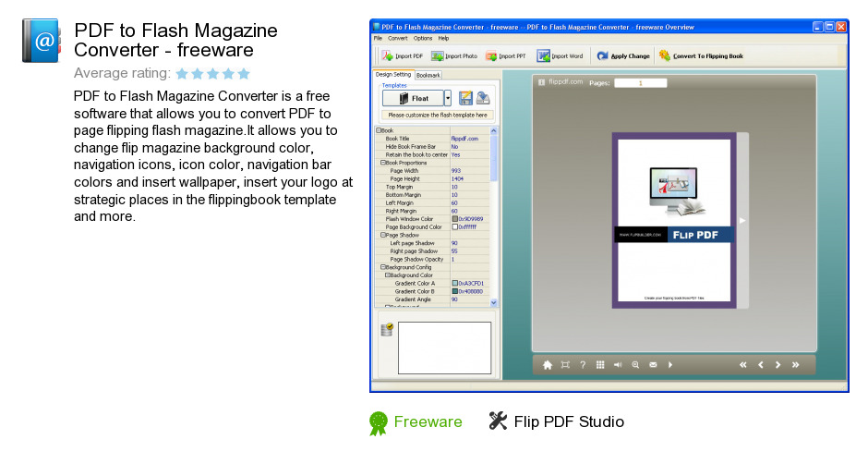Screen dimensions: 868x464
Task: Go to the home page icon in preview
Action: (548, 365)
